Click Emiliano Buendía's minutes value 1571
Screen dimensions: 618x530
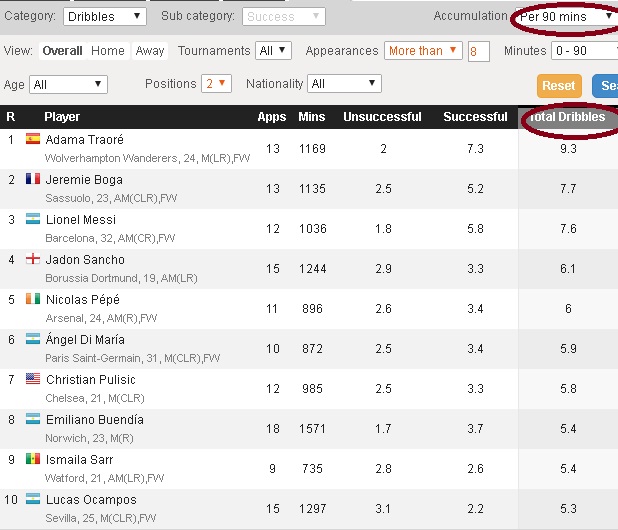pos(313,429)
